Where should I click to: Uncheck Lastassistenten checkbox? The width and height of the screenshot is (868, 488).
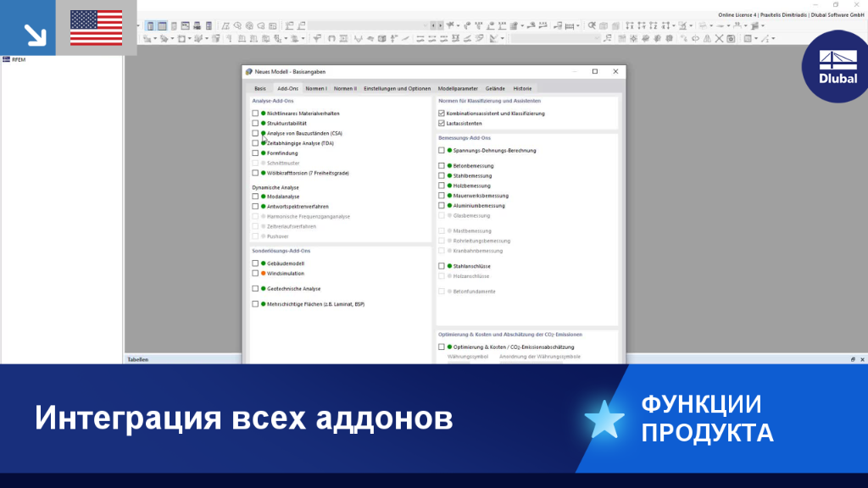tap(441, 124)
